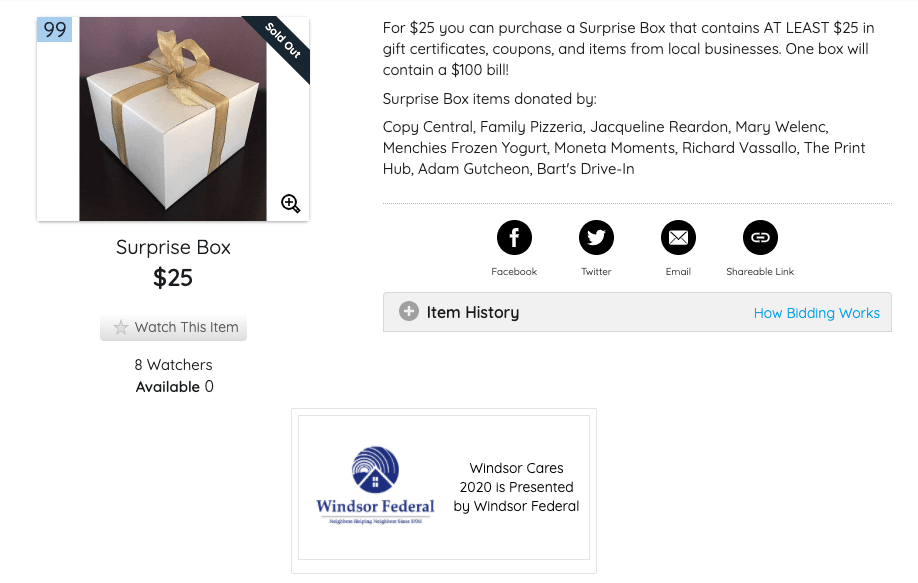Click the Twitter bird icon

596,238
